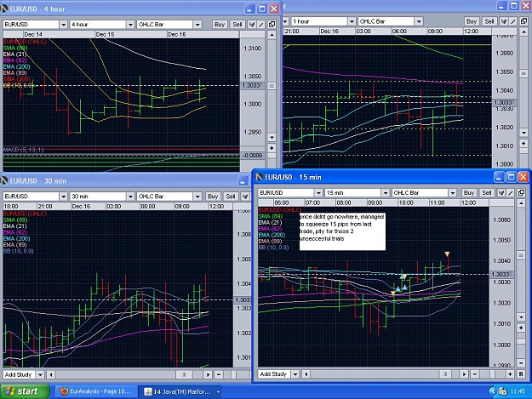Open OHLC Bar dropdown in 30 min window
532x399 pixels.
(197, 197)
